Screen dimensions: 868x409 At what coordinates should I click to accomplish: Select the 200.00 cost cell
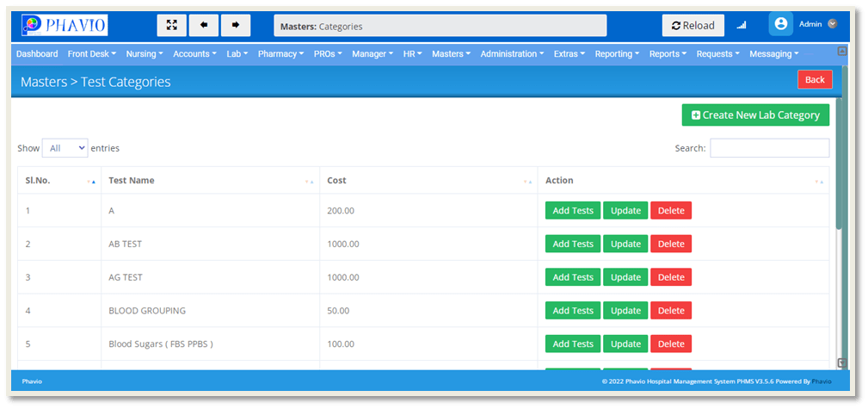(428, 211)
